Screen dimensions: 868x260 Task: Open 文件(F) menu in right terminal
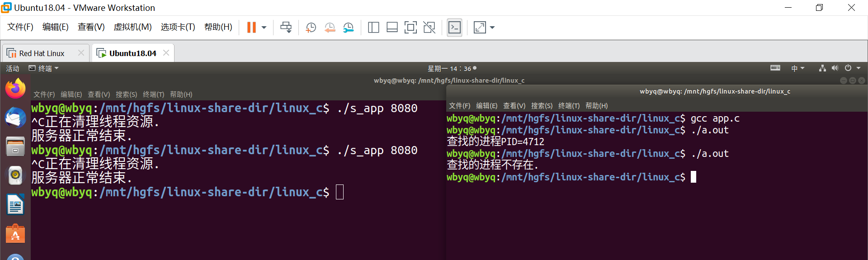click(x=459, y=106)
